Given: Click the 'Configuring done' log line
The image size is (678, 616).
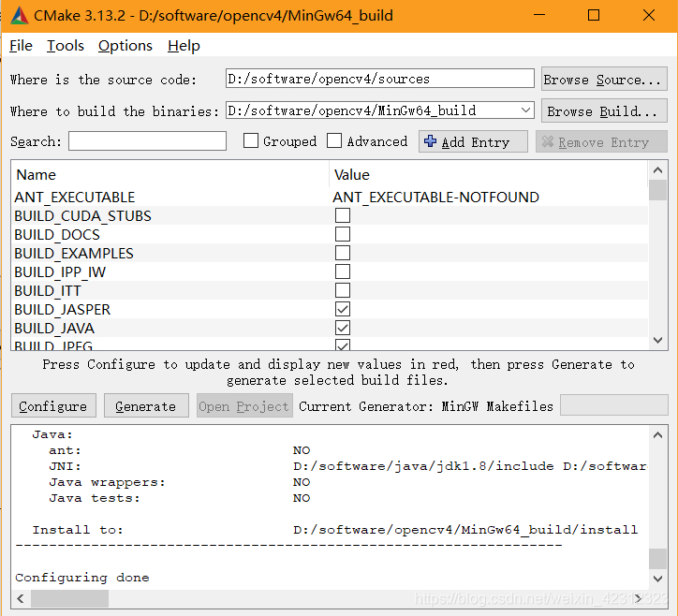Looking at the screenshot, I should (x=82, y=578).
